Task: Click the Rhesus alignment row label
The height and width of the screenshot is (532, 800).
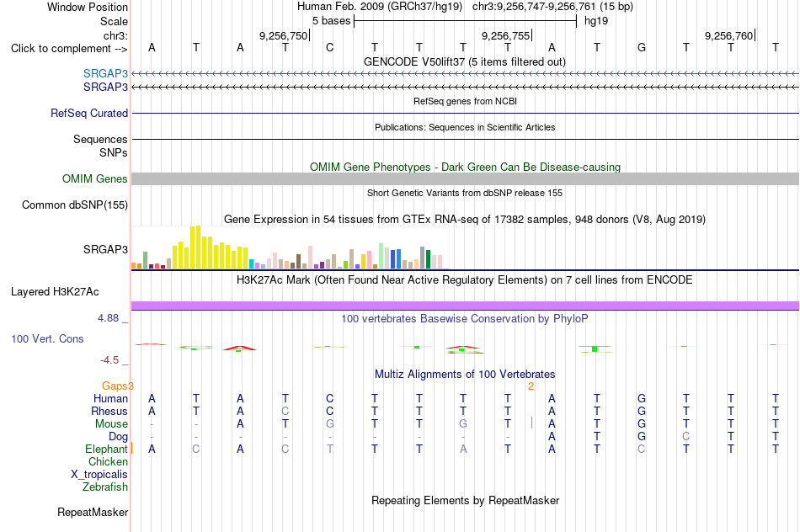Action: pyautogui.click(x=109, y=411)
